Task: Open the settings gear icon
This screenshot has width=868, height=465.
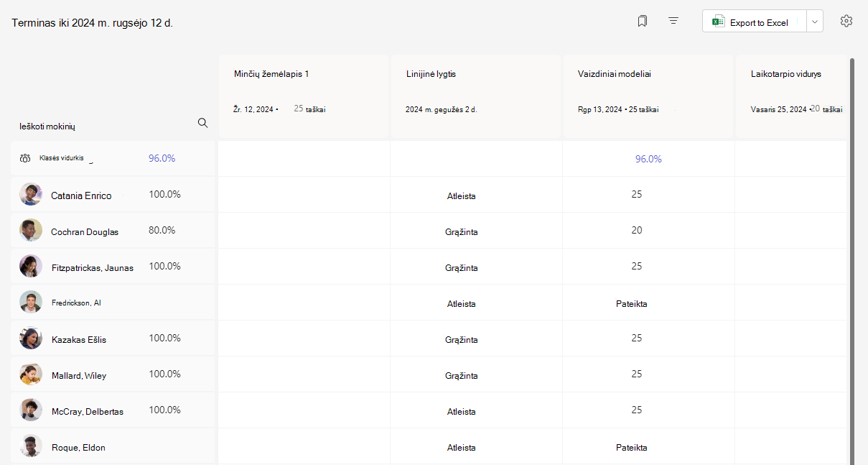Action: pyautogui.click(x=846, y=22)
